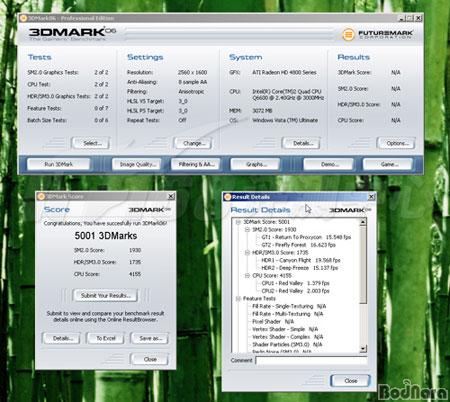Click the Futuremark logo icon
The height and width of the screenshot is (402, 450).
pyautogui.click(x=348, y=34)
